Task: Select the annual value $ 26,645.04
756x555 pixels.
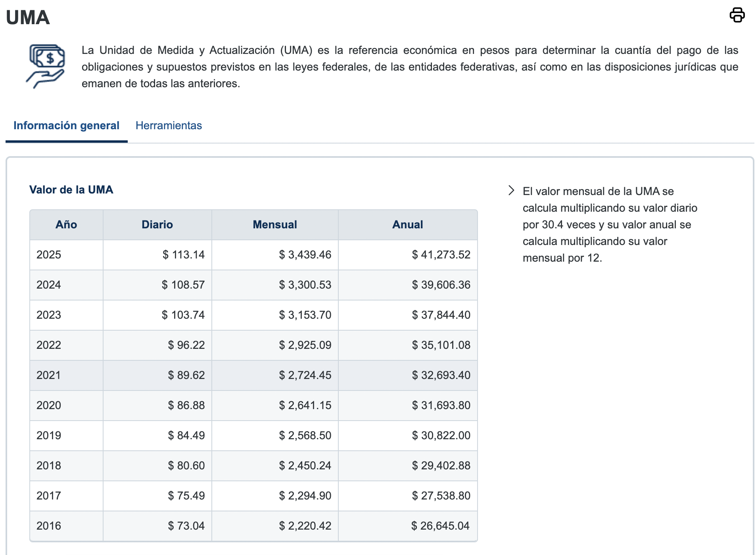Action: pyautogui.click(x=440, y=526)
